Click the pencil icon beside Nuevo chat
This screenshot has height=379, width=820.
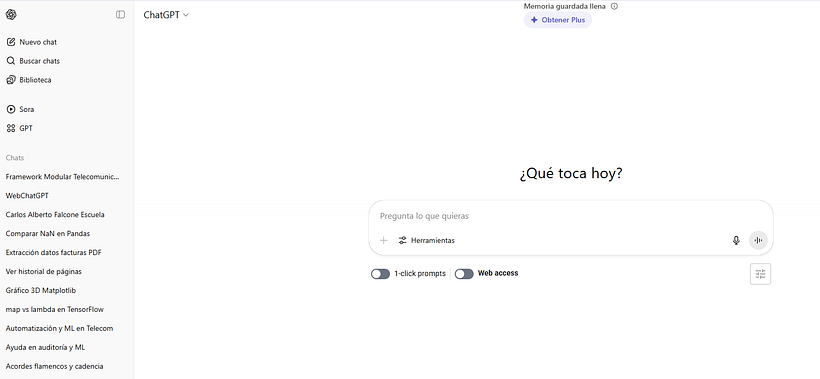tap(10, 42)
